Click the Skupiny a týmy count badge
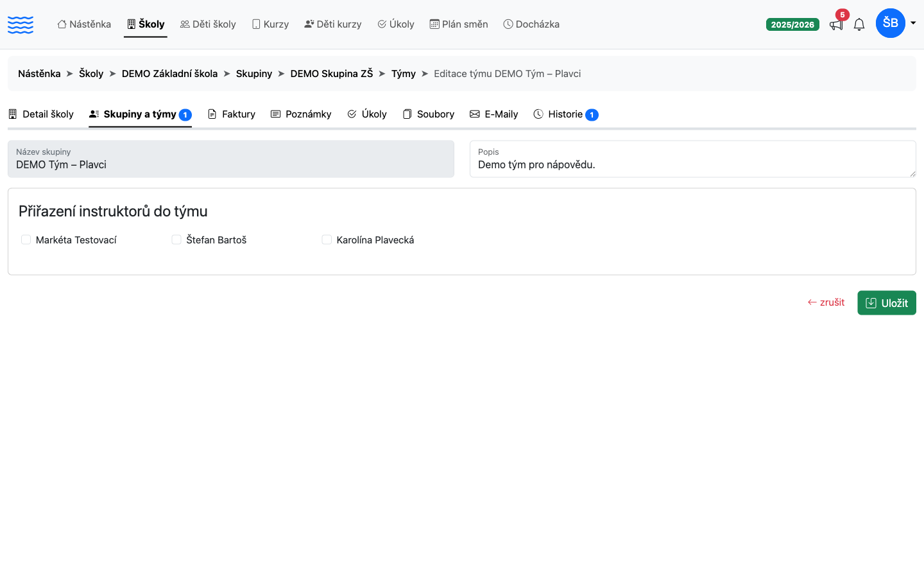 tap(185, 115)
